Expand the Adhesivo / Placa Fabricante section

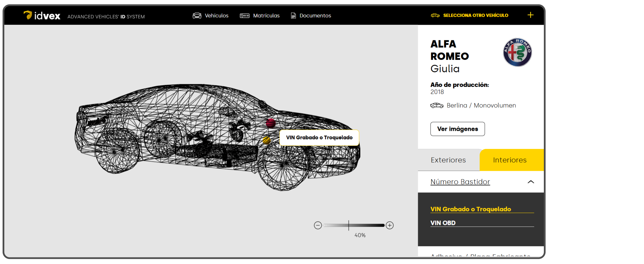480,254
